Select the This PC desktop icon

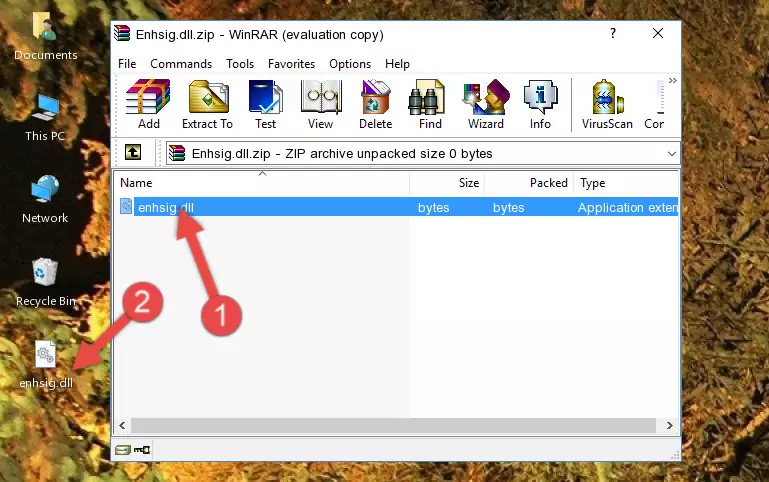tap(45, 118)
